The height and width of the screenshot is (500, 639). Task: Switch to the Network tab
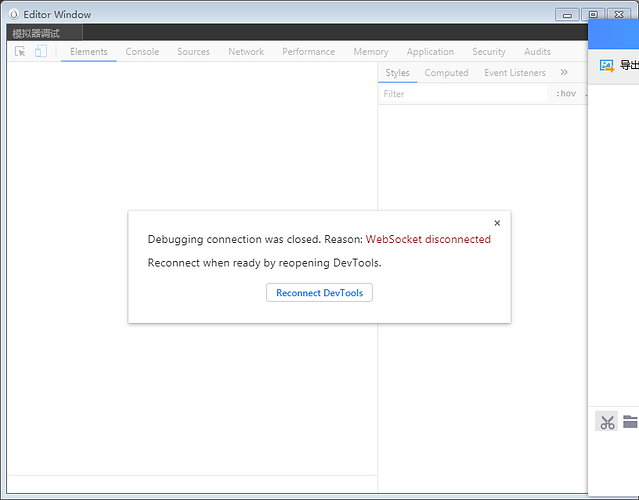click(246, 52)
